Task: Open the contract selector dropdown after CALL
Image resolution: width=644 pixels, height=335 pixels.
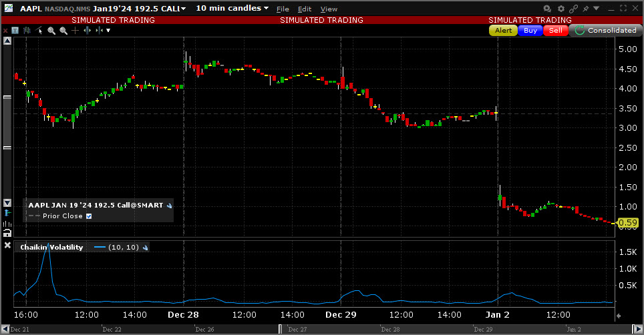Action: (x=183, y=9)
